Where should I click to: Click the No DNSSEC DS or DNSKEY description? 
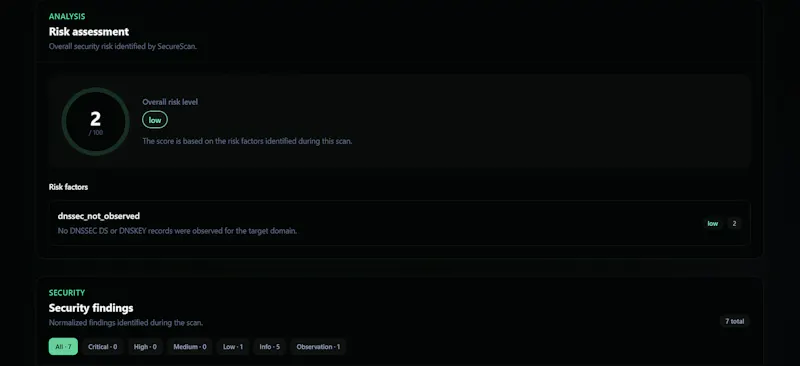click(x=178, y=231)
